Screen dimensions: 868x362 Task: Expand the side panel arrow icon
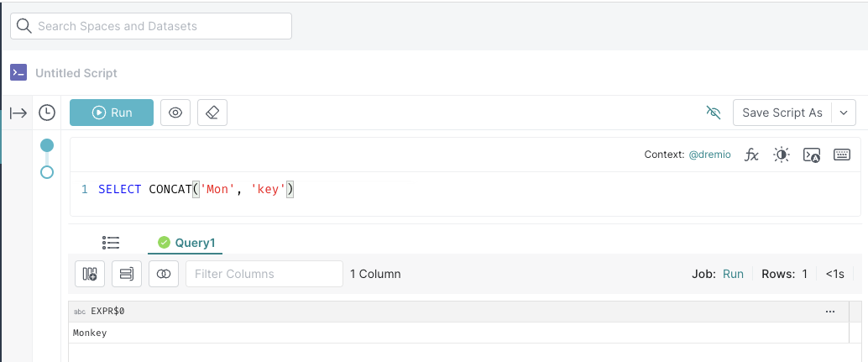point(18,113)
